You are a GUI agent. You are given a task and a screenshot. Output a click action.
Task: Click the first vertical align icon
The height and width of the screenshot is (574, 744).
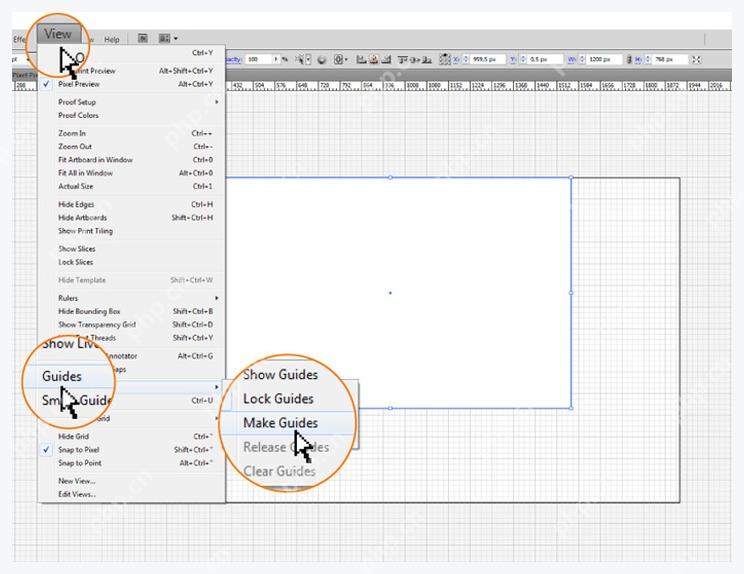(x=403, y=59)
